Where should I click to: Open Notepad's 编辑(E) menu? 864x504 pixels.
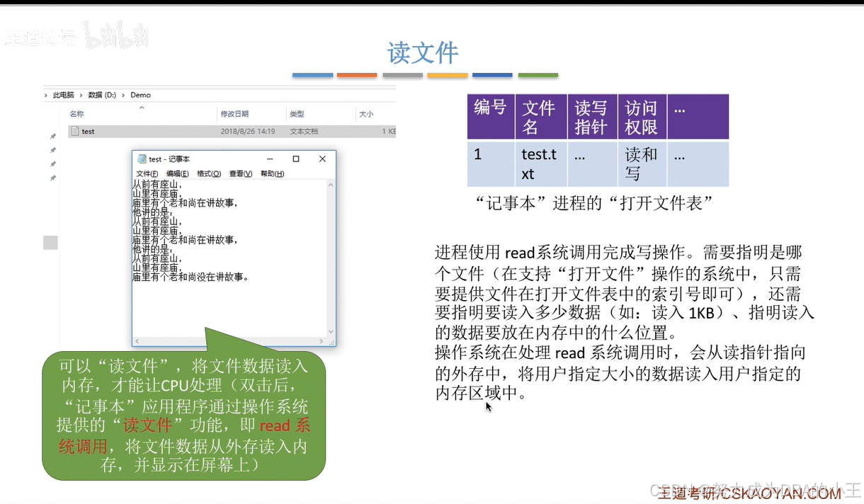(x=178, y=173)
